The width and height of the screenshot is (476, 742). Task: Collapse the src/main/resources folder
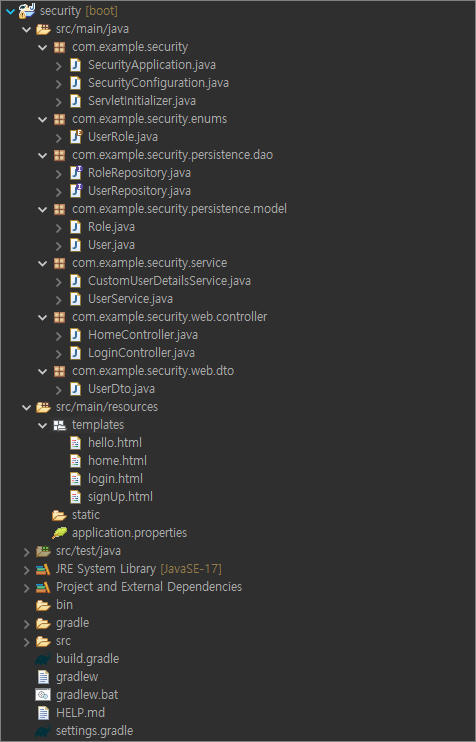(26, 407)
